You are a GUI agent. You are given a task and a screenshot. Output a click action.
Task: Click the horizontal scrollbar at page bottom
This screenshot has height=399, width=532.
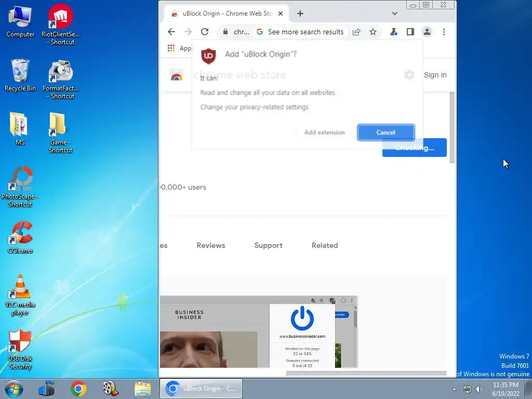(x=366, y=373)
